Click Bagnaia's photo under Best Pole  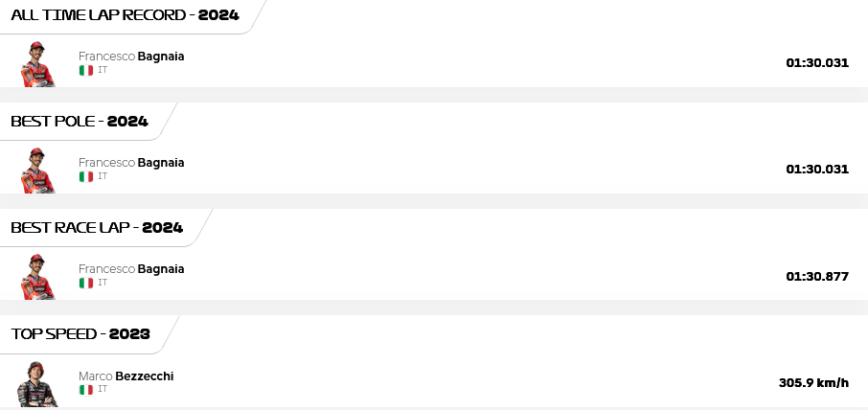tap(37, 171)
